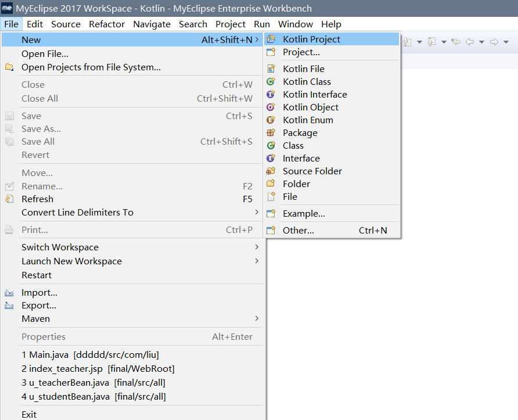Click the Next Annotation toolbar icon

tap(408, 42)
